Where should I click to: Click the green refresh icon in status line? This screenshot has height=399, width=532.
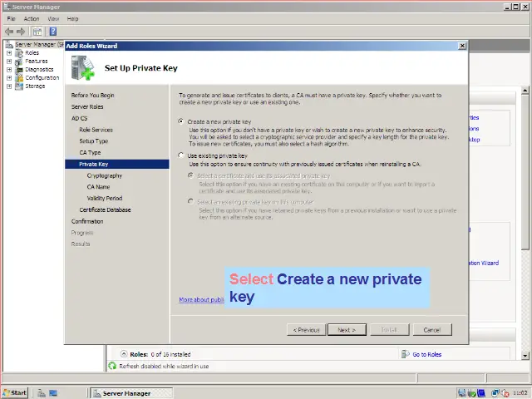[112, 366]
